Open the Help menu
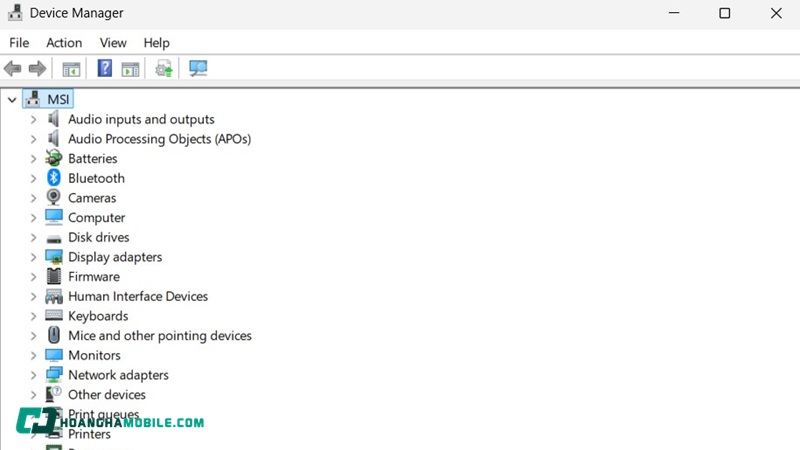The image size is (800, 450). (x=156, y=43)
